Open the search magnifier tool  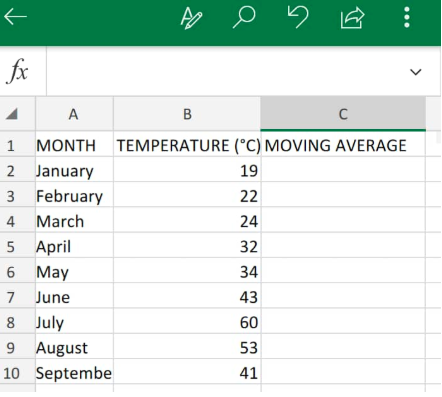(244, 17)
